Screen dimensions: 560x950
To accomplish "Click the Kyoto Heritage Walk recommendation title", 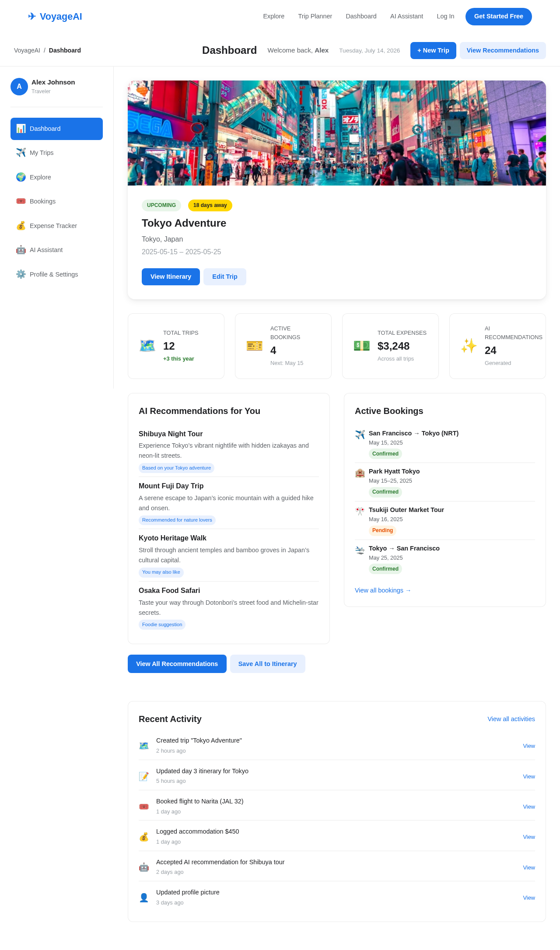I will [x=172, y=538].
